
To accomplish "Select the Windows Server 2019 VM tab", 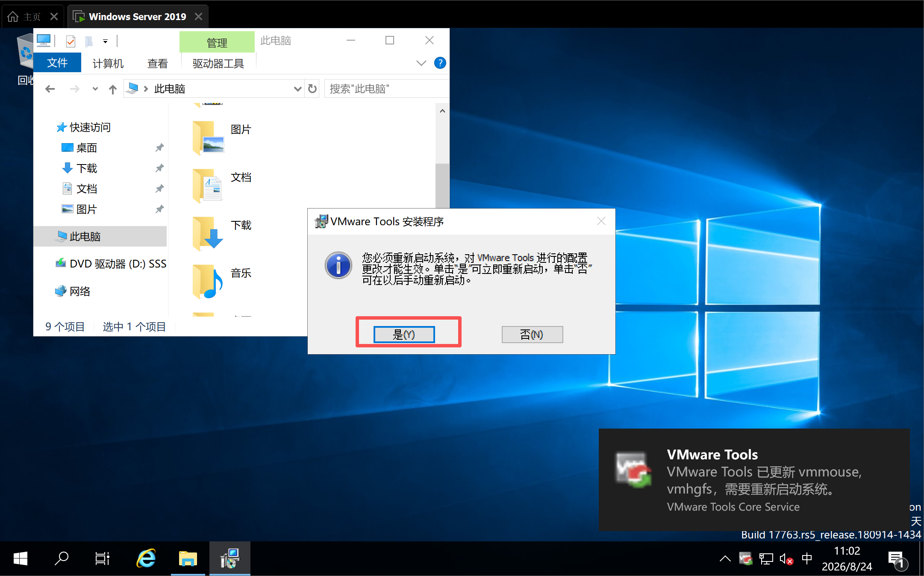I will coord(138,17).
